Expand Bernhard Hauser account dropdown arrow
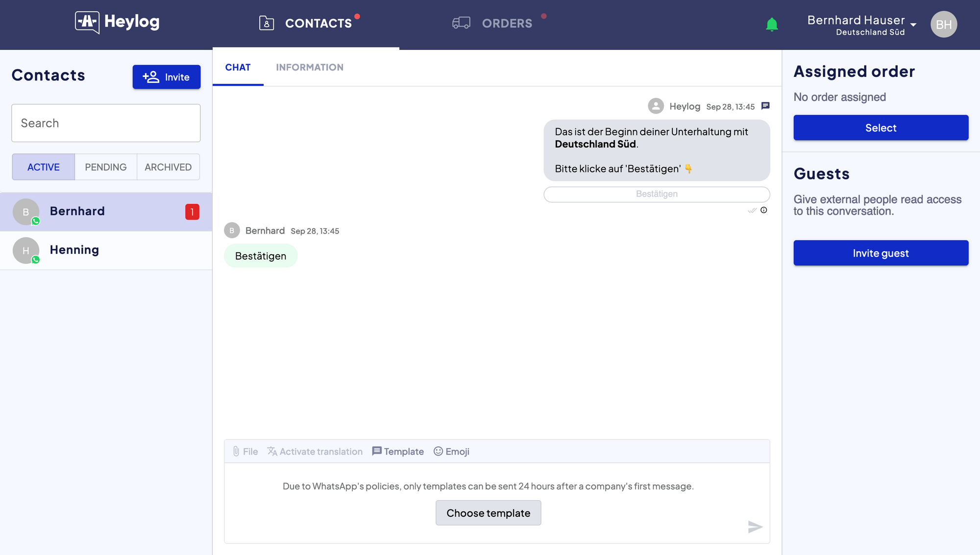Screen dimensions: 980x555 913,25
